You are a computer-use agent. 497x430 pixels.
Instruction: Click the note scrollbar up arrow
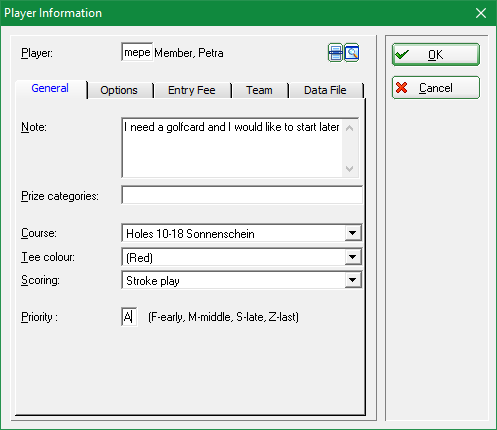pyautogui.click(x=349, y=128)
